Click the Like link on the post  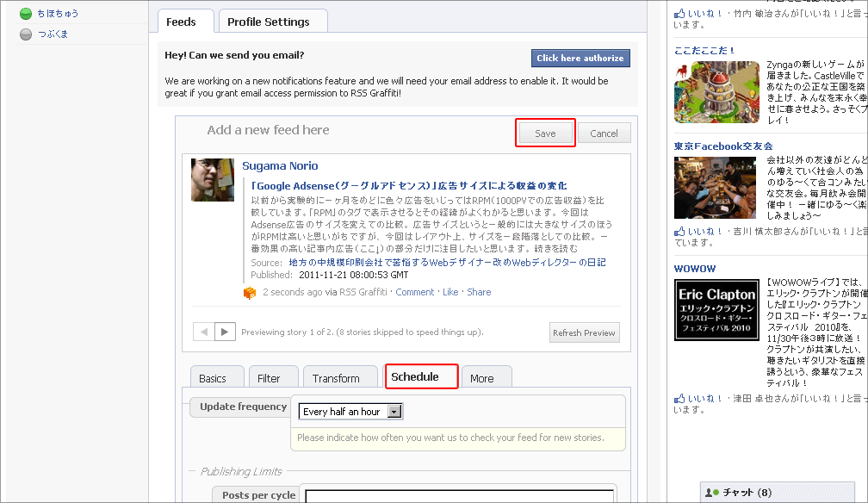[x=450, y=292]
